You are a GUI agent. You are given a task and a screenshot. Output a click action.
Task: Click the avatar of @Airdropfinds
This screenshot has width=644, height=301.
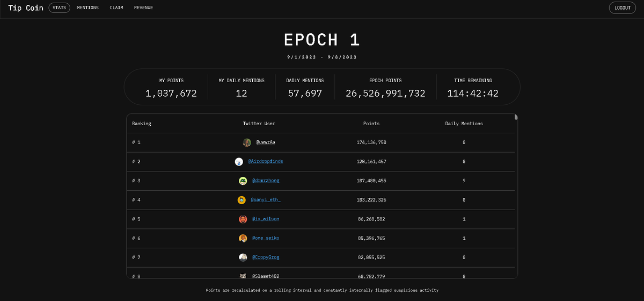pyautogui.click(x=239, y=162)
